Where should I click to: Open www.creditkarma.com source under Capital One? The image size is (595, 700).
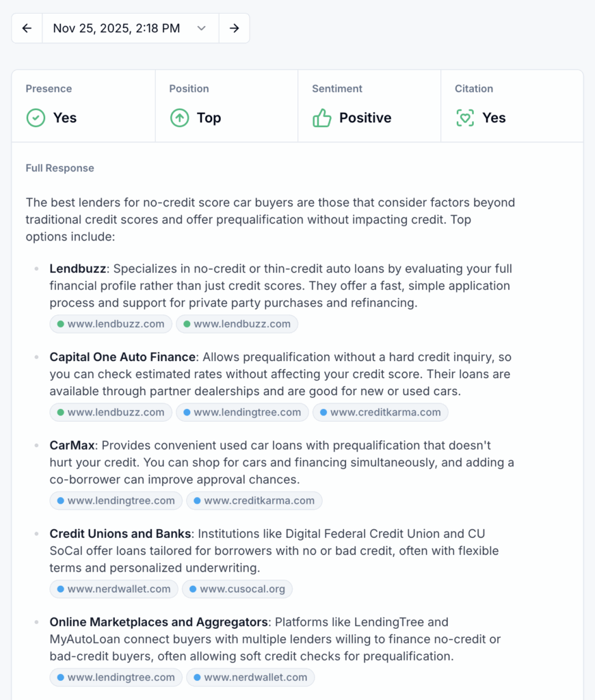tap(380, 412)
